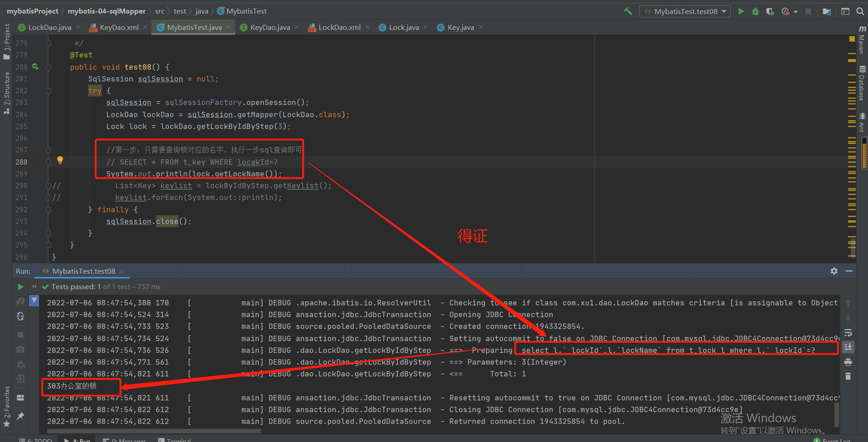Switch to the KeyDao.xml tab
Image resolution: width=868 pixels, height=442 pixels.
[119, 28]
